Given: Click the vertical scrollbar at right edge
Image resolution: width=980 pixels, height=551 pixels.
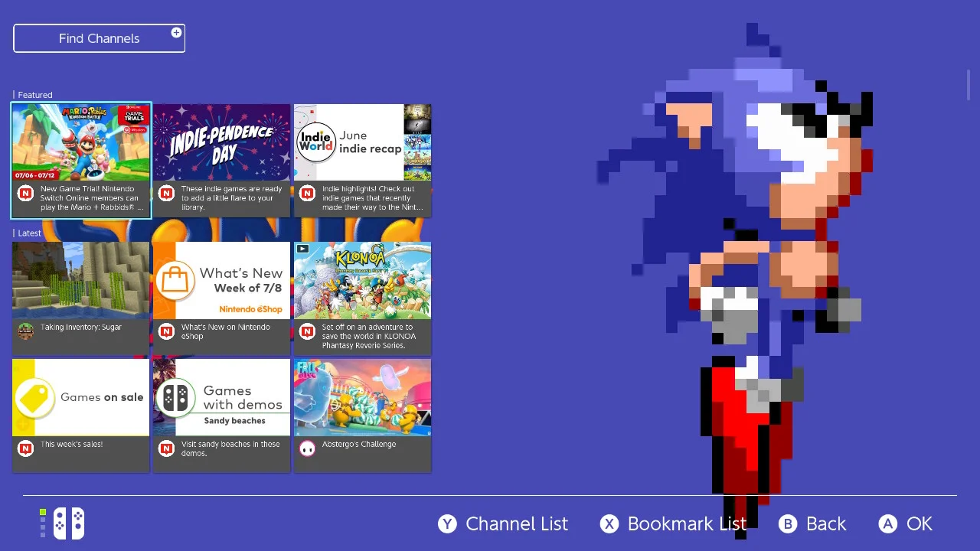Looking at the screenshot, I should point(969,84).
